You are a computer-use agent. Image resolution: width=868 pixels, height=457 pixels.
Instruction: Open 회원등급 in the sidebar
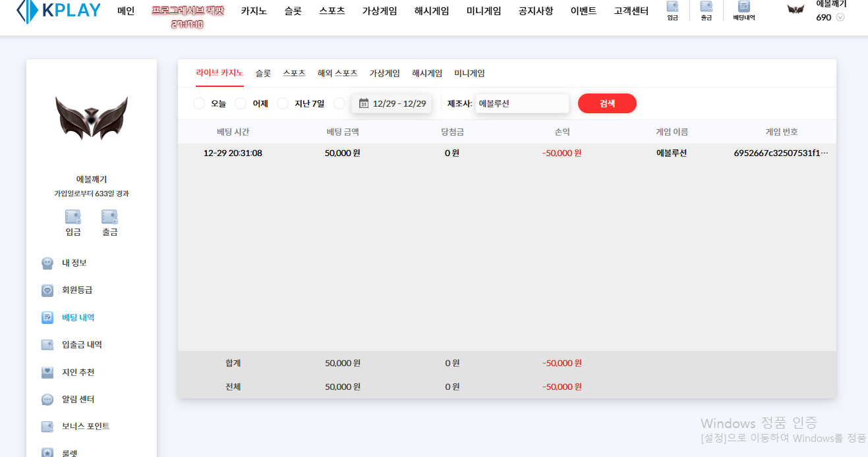(77, 290)
